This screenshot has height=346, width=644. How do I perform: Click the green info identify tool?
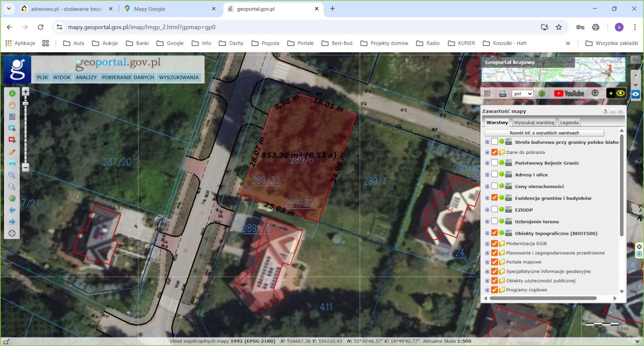pos(12,94)
